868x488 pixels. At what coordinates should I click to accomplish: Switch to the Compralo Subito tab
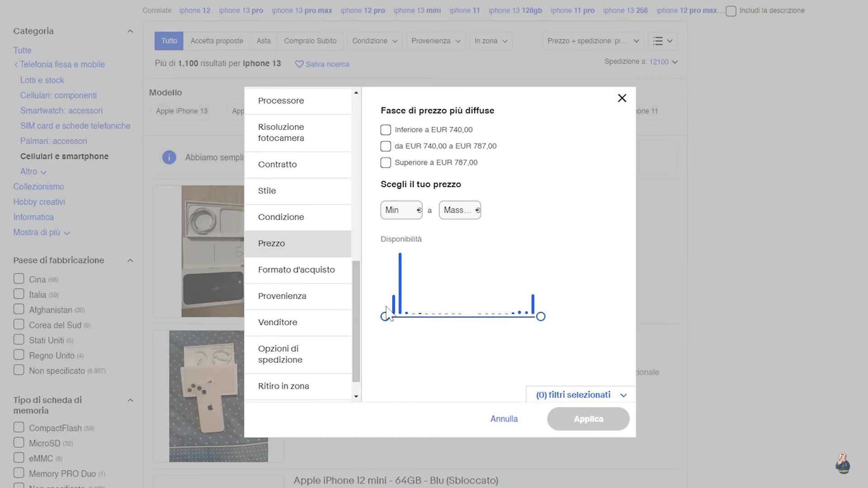pos(310,41)
